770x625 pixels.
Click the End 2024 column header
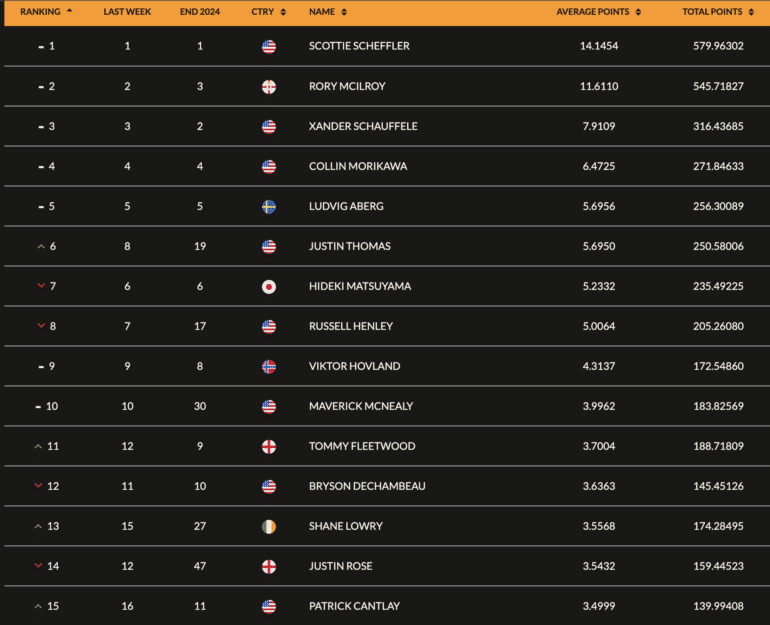click(x=200, y=12)
